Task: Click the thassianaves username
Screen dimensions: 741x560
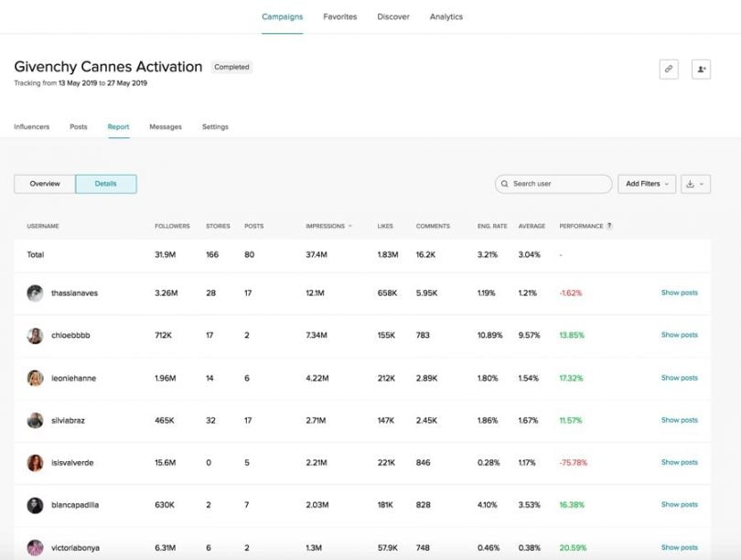Action: click(x=75, y=293)
